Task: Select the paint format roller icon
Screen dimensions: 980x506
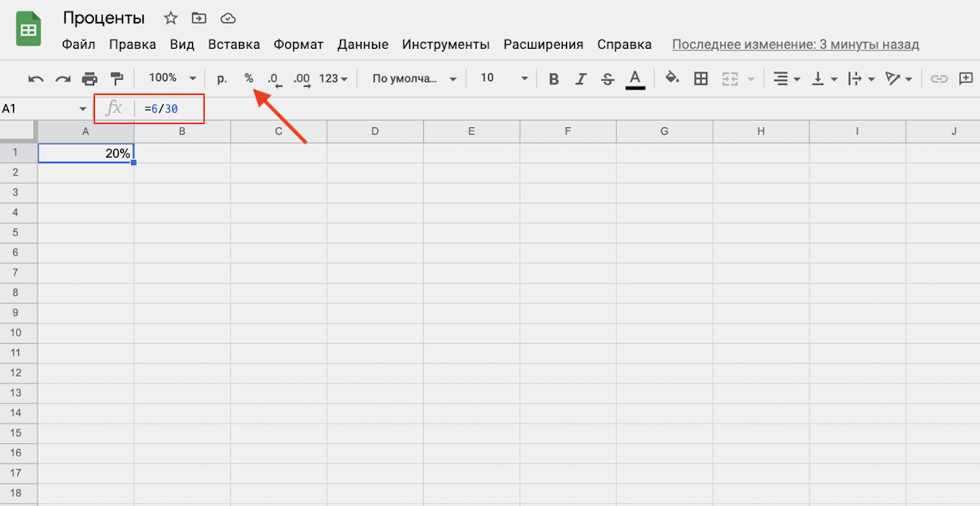Action: click(x=117, y=79)
